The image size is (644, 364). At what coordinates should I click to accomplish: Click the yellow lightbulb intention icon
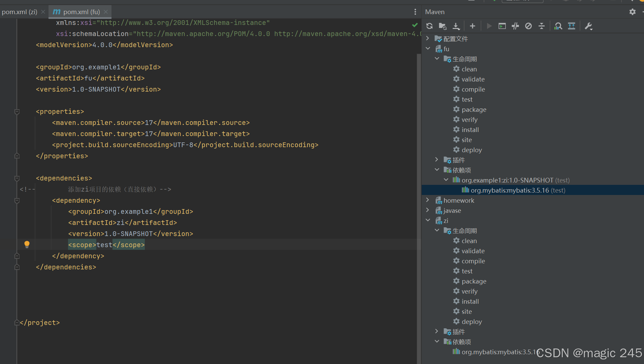[27, 244]
